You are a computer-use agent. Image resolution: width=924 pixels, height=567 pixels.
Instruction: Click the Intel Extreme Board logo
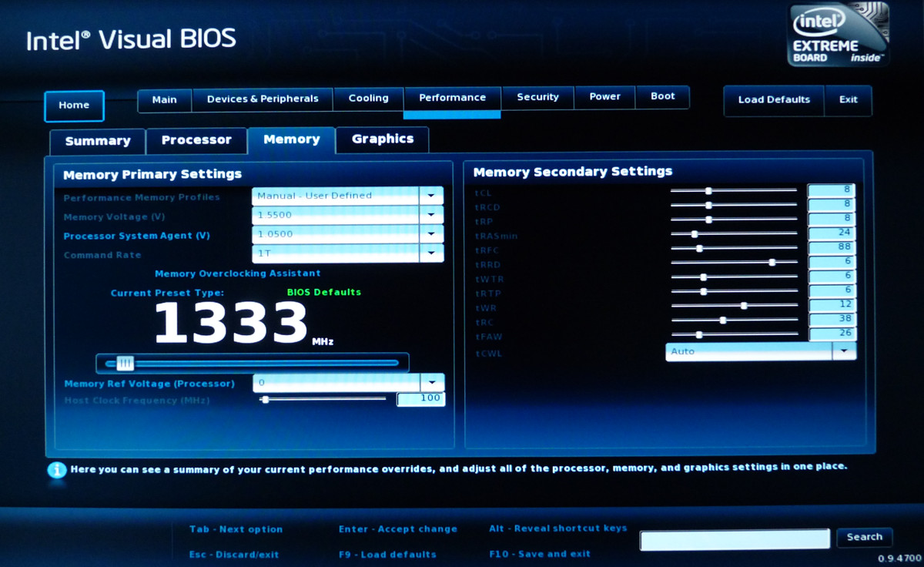[839, 35]
